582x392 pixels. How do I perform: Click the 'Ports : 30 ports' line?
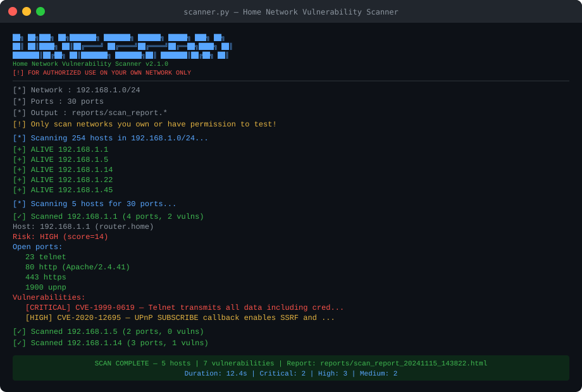pyautogui.click(x=58, y=102)
